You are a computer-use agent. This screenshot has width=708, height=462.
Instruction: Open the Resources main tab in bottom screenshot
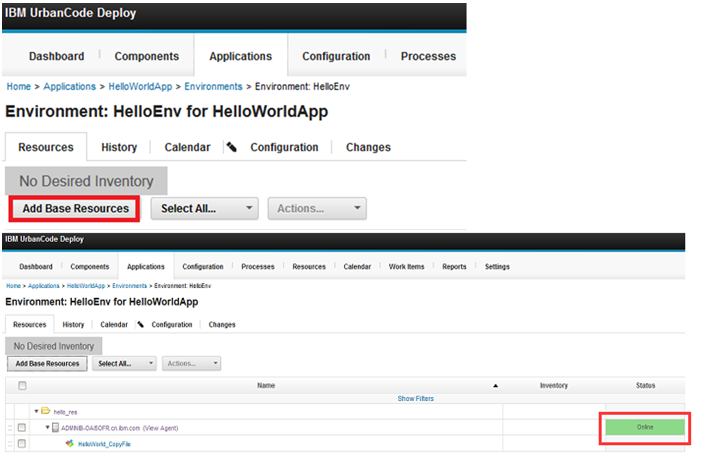[x=309, y=266]
